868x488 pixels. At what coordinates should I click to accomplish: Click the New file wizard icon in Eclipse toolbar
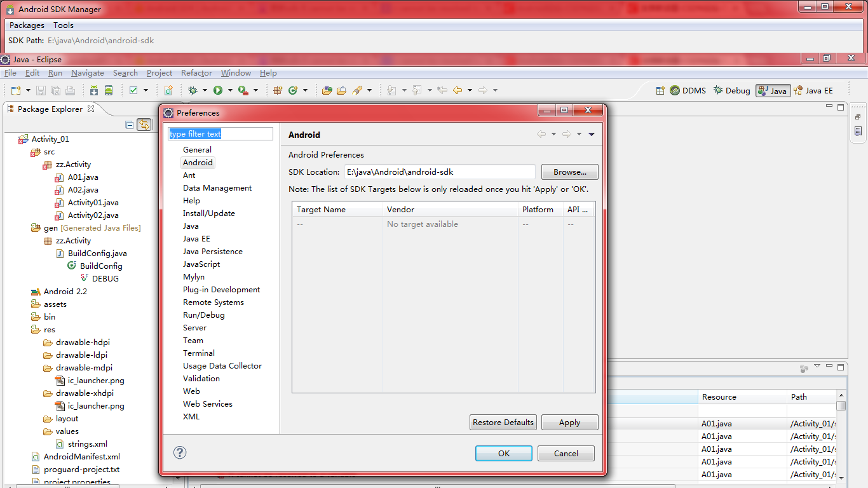pos(15,90)
